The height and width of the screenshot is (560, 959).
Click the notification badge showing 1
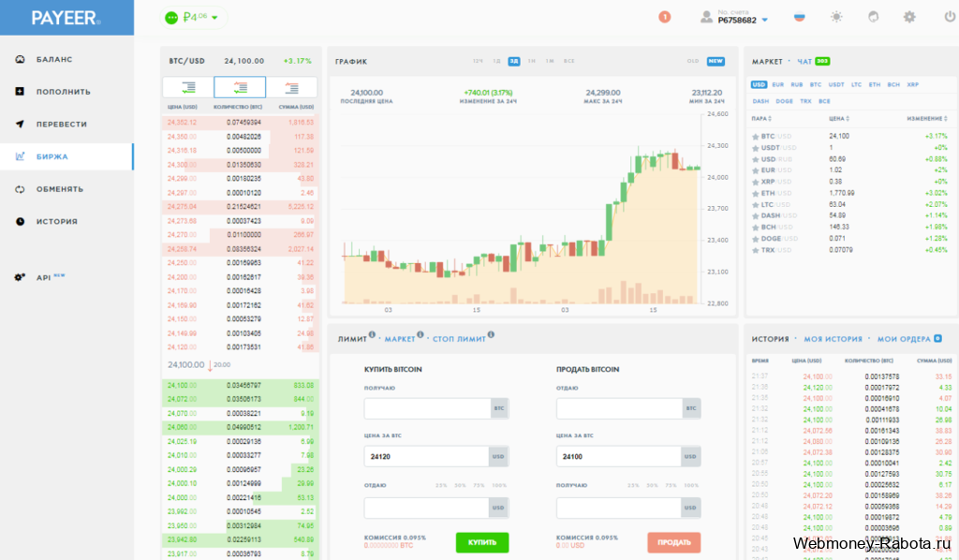[664, 17]
